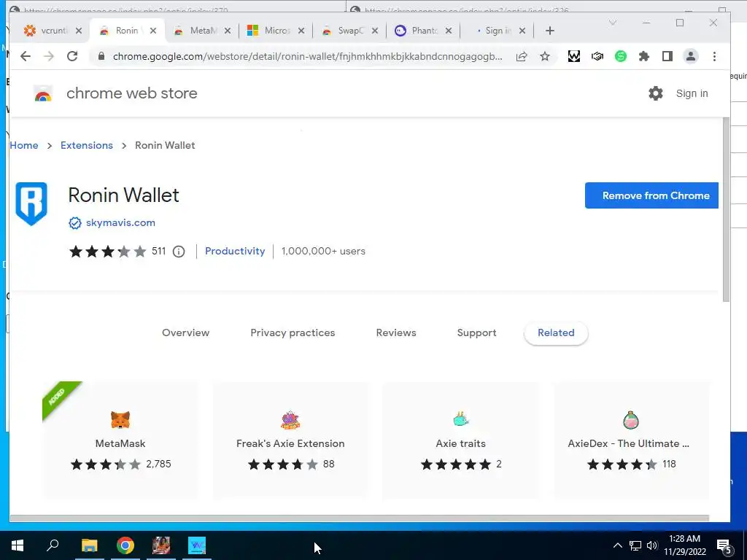Open the Support tab
This screenshot has width=747, height=560.
(x=476, y=332)
